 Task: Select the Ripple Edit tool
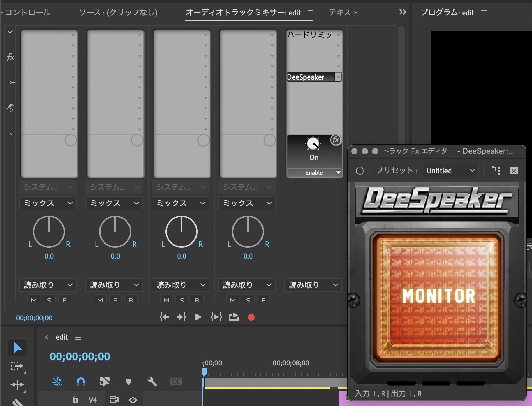[x=17, y=385]
